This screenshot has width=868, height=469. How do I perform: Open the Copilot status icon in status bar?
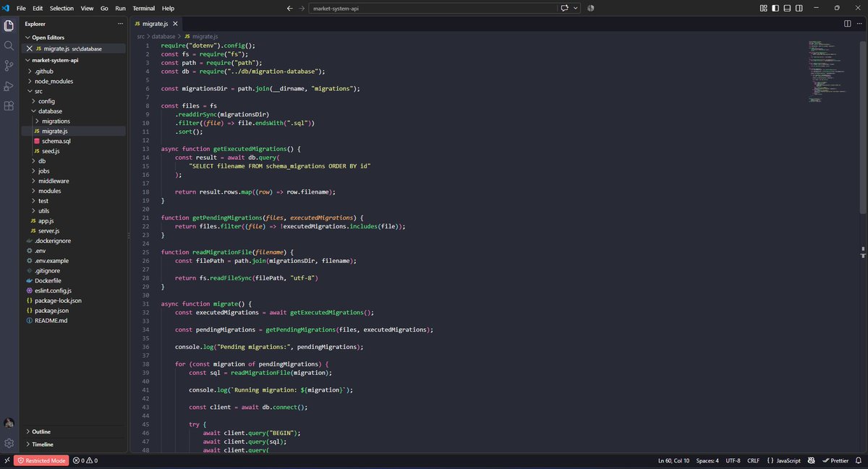[812, 460]
